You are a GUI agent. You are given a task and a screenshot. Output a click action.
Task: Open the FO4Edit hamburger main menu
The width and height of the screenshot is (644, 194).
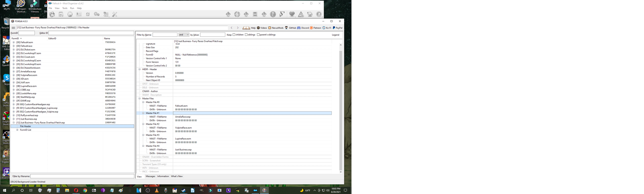(13, 28)
